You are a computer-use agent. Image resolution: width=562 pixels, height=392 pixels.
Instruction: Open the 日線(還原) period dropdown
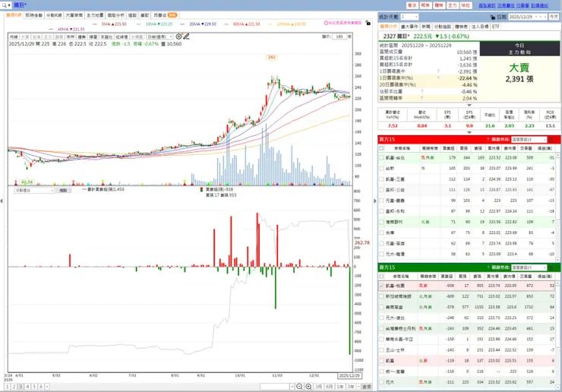pyautogui.click(x=159, y=36)
